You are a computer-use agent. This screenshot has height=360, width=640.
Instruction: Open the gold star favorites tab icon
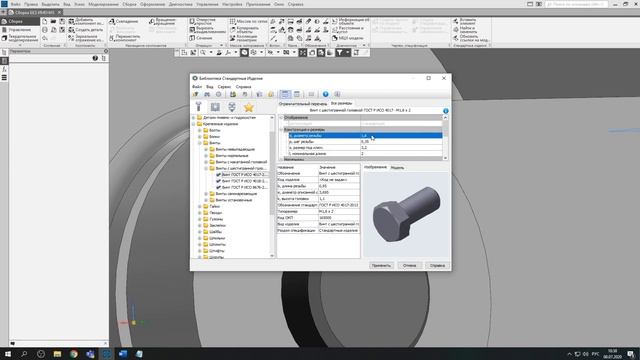click(x=249, y=107)
